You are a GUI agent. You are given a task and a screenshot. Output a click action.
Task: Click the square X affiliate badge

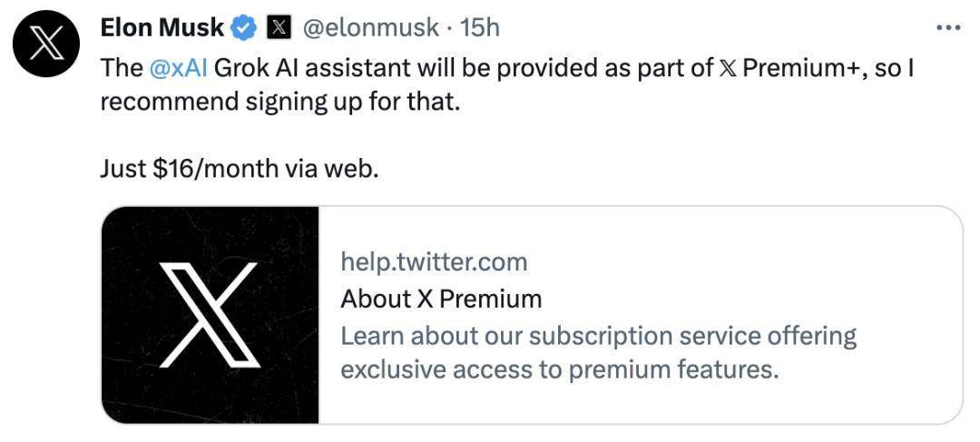point(279,28)
